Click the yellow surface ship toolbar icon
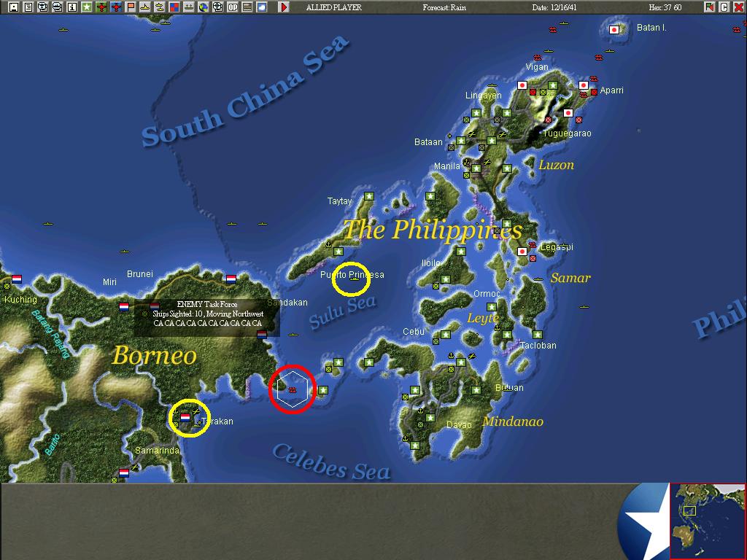Image resolution: width=747 pixels, height=560 pixels. (145, 7)
